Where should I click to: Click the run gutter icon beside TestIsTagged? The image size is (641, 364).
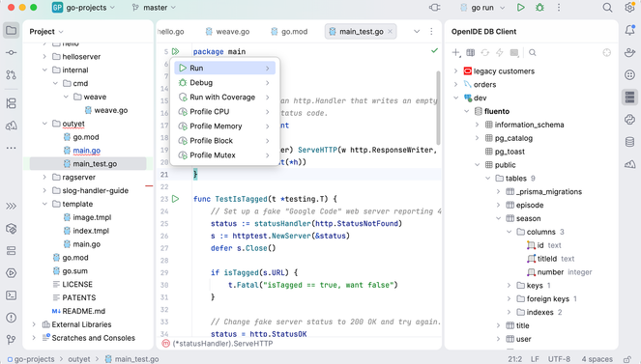[x=176, y=199]
